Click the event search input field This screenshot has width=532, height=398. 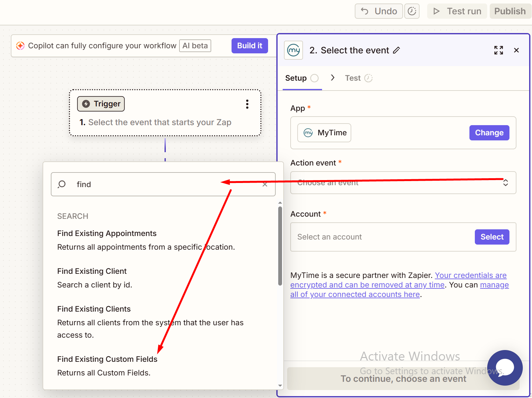pos(163,184)
